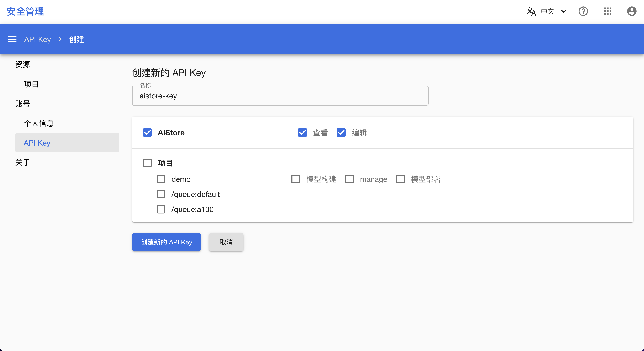Viewport: 644px width, 351px height.
Task: Enable the 模型部署 checkbox
Action: point(401,179)
